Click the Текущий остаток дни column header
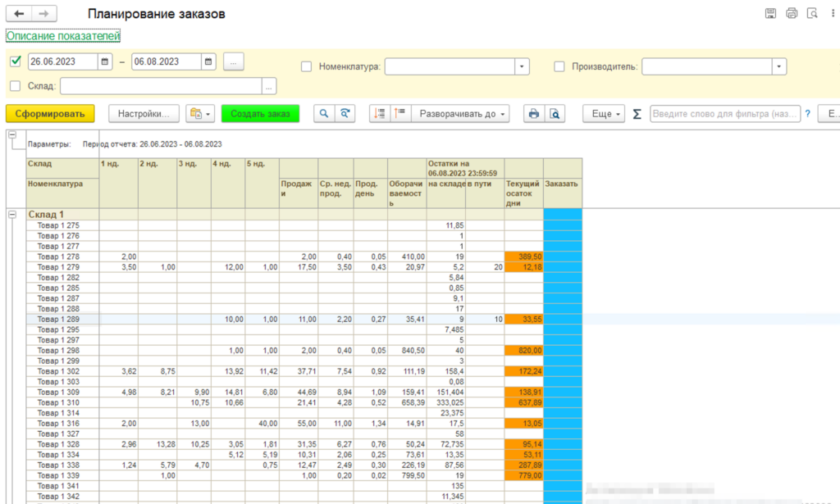Image resolution: width=840 pixels, height=504 pixels. pos(524,193)
